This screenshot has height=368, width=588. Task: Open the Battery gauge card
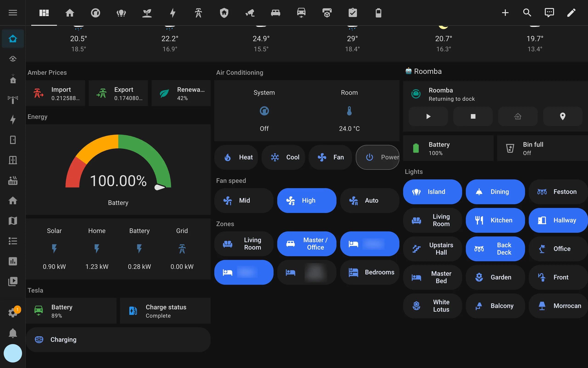(118, 170)
